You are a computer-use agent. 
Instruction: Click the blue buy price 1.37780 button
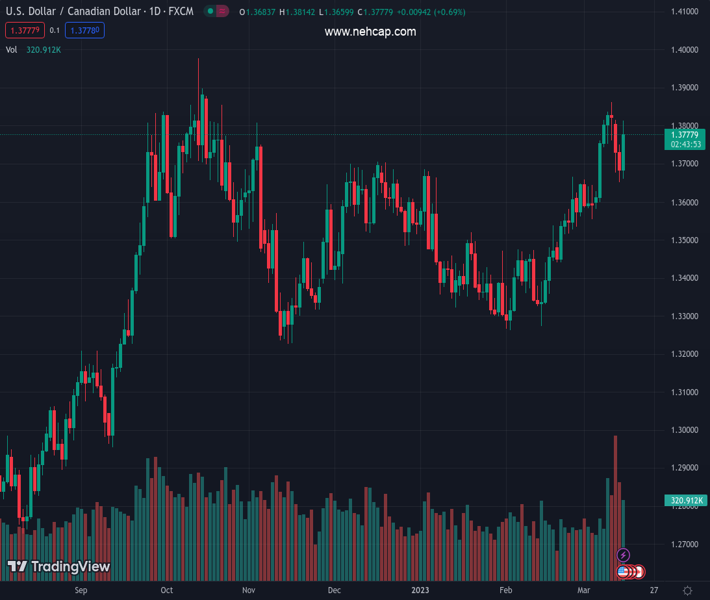[x=86, y=31]
